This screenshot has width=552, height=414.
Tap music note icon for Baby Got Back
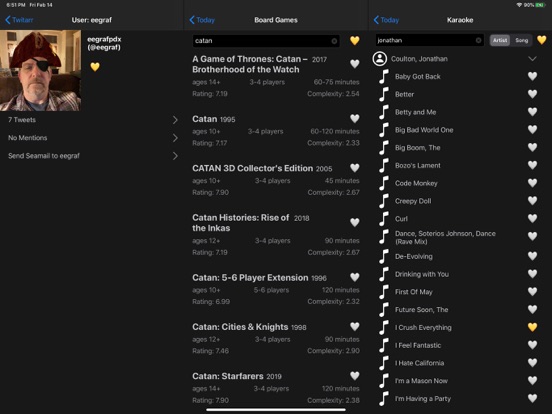384,76
